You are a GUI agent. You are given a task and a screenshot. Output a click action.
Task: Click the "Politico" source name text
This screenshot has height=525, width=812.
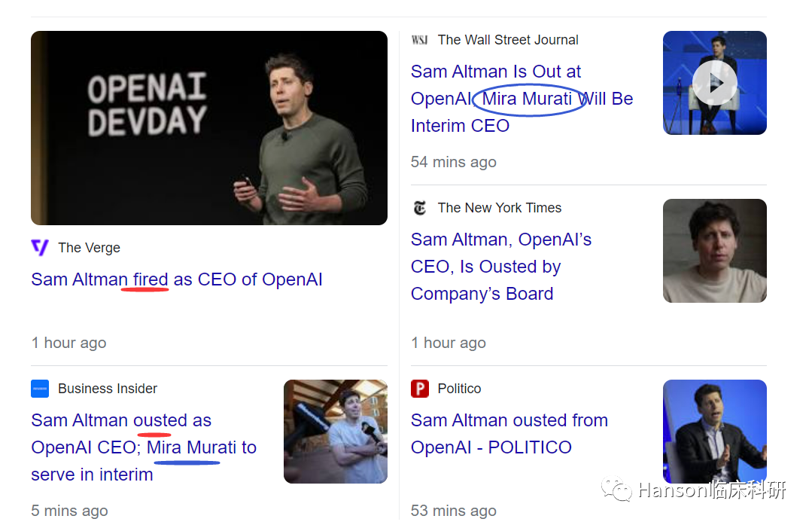[x=459, y=389]
